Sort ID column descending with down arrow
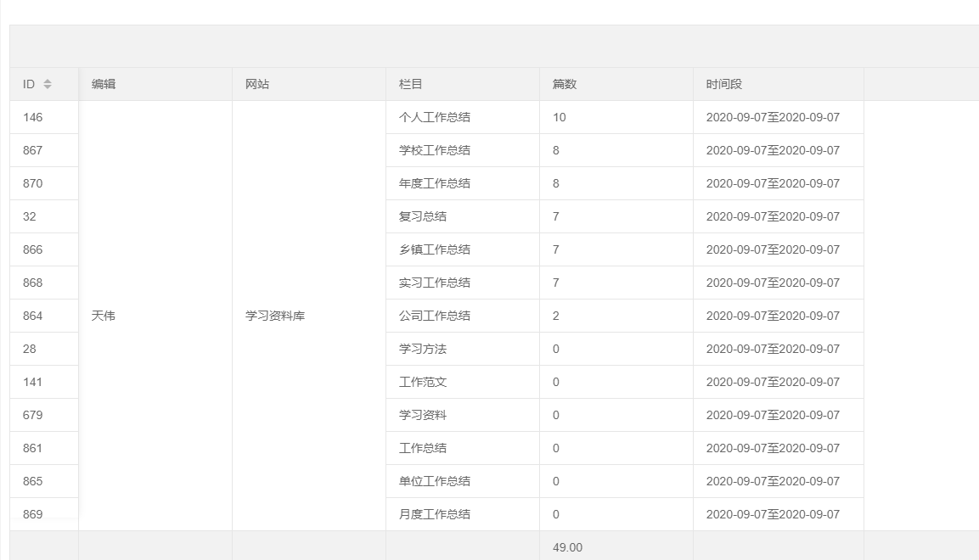The width and height of the screenshot is (979, 560). [x=48, y=88]
